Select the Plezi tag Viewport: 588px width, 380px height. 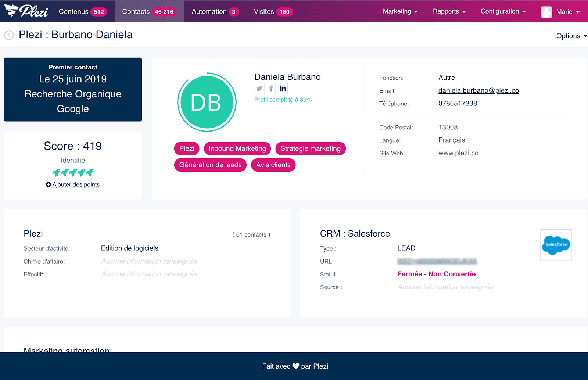187,148
